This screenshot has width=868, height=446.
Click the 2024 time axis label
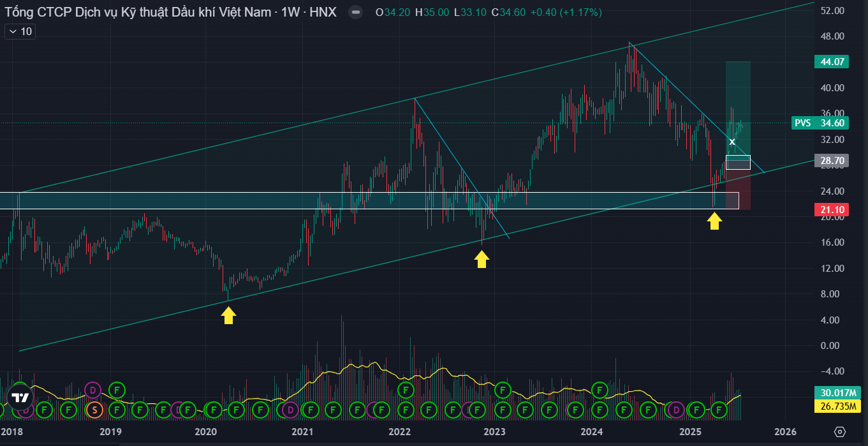point(592,432)
